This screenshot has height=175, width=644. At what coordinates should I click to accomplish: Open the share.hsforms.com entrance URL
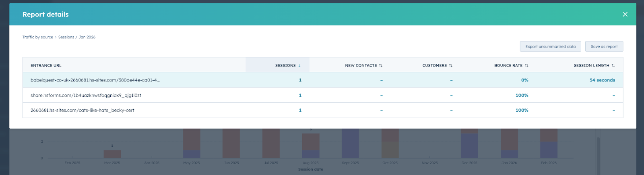click(86, 96)
